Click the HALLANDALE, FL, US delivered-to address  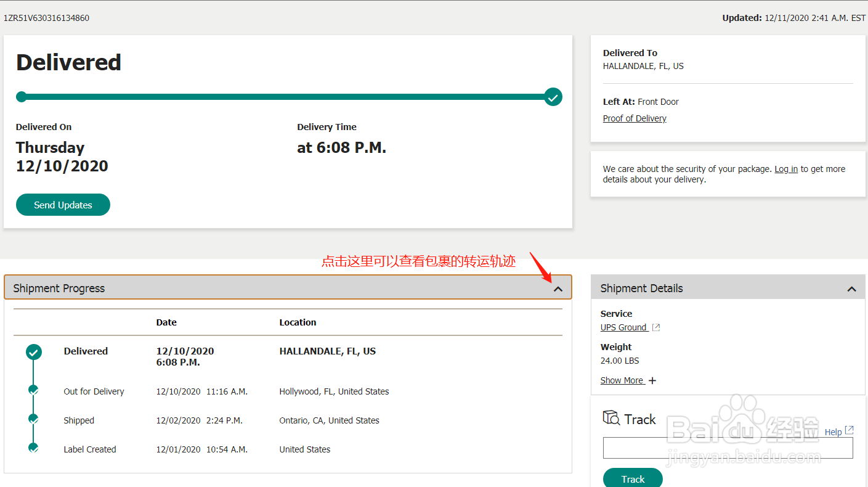pyautogui.click(x=643, y=66)
